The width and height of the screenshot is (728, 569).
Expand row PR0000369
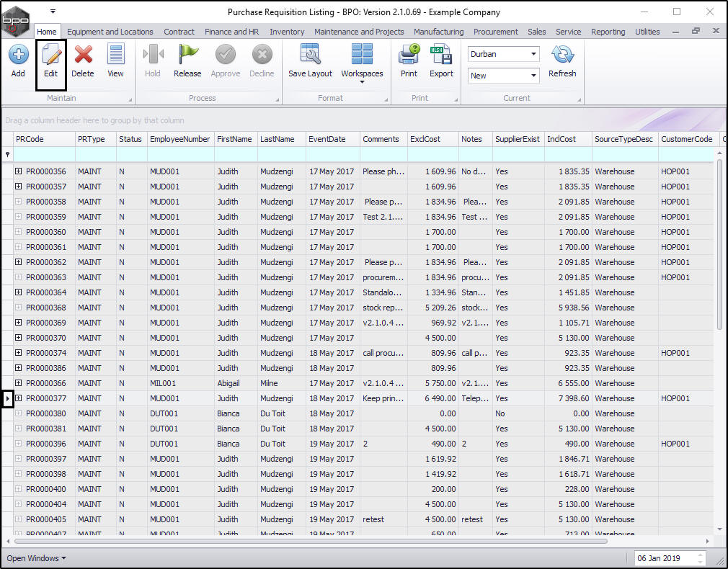coord(18,322)
